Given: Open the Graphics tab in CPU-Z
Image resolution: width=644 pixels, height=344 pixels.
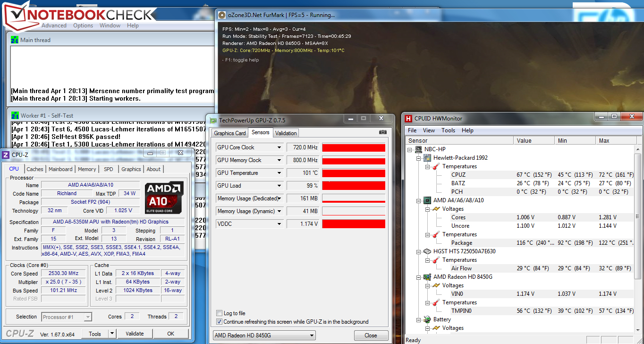Looking at the screenshot, I should pos(131,169).
